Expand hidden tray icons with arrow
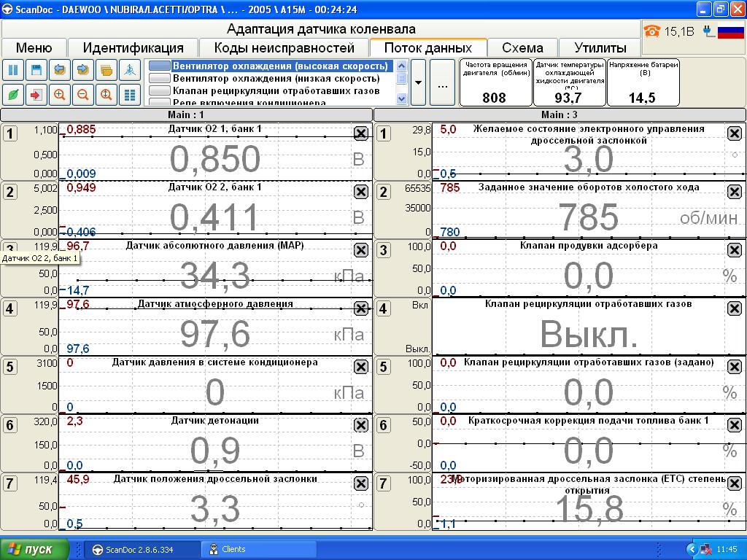747x560 pixels. point(692,550)
